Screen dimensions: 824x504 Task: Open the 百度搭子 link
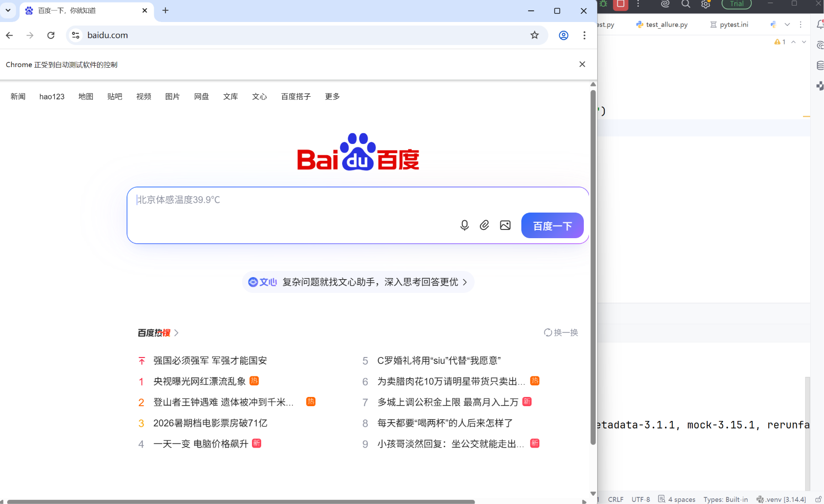(x=296, y=96)
